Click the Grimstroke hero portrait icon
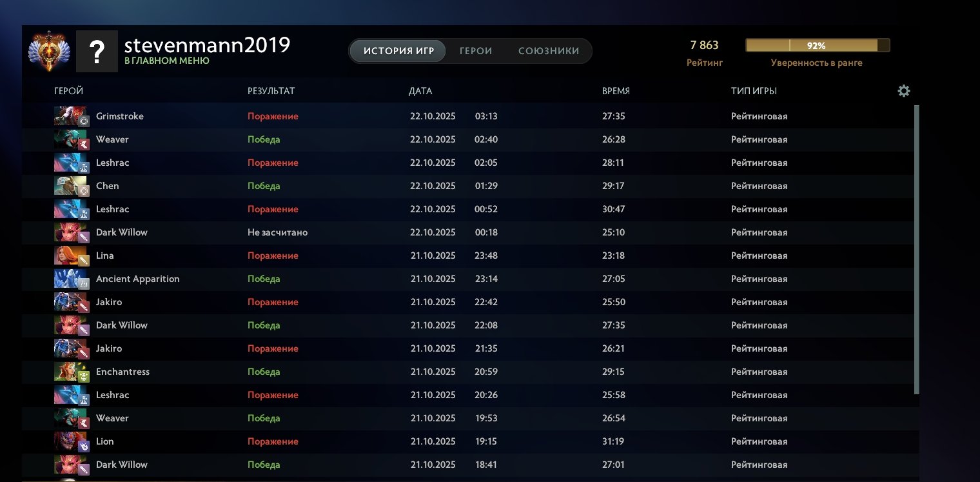This screenshot has height=482, width=980. coord(70,116)
